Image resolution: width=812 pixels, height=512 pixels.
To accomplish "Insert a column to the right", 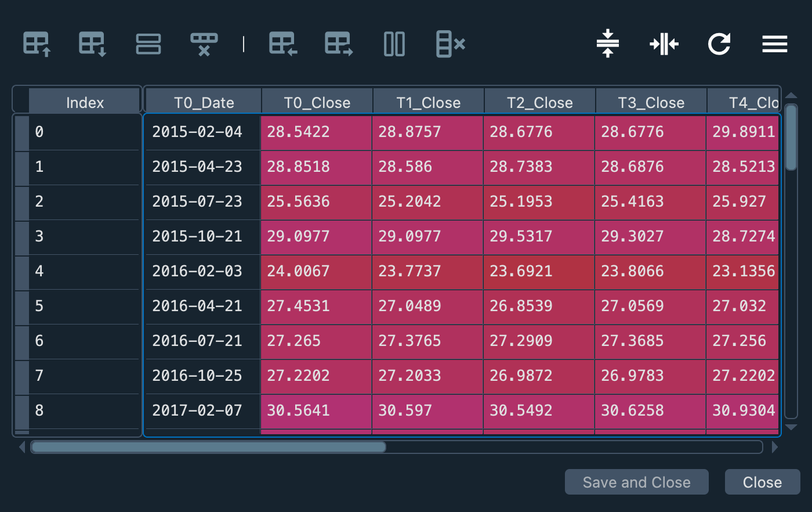I will [339, 44].
